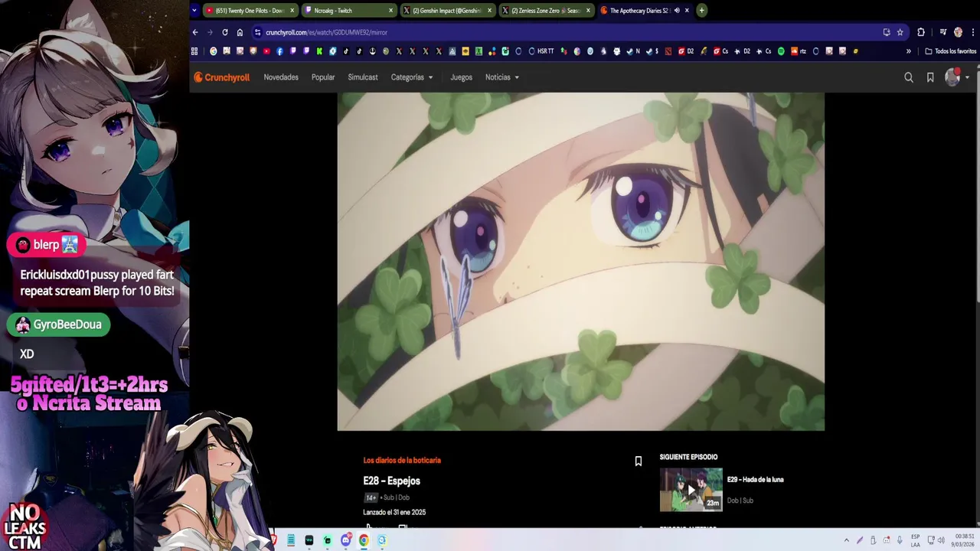Open microphone tray icon
Image resolution: width=980 pixels, height=551 pixels.
(x=900, y=540)
